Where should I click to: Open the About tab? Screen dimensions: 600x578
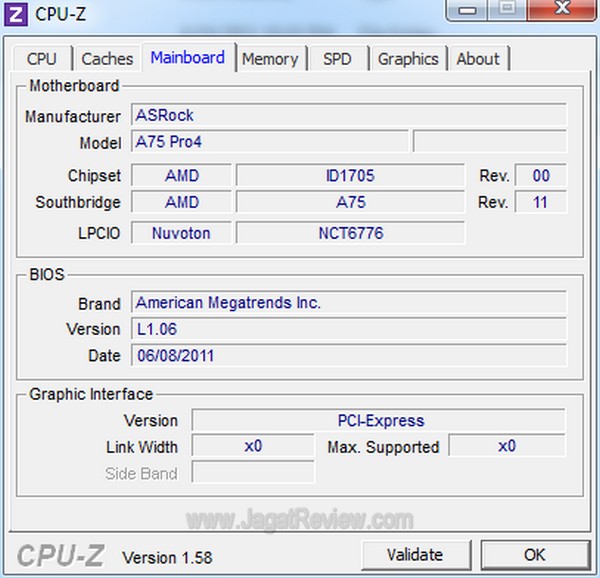point(478,59)
